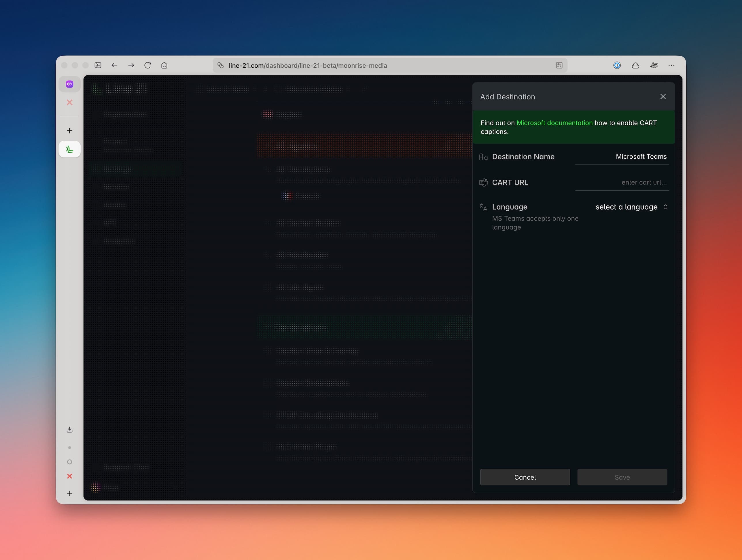This screenshot has width=742, height=560.
Task: Open the 1Password extension icon
Action: coord(617,65)
